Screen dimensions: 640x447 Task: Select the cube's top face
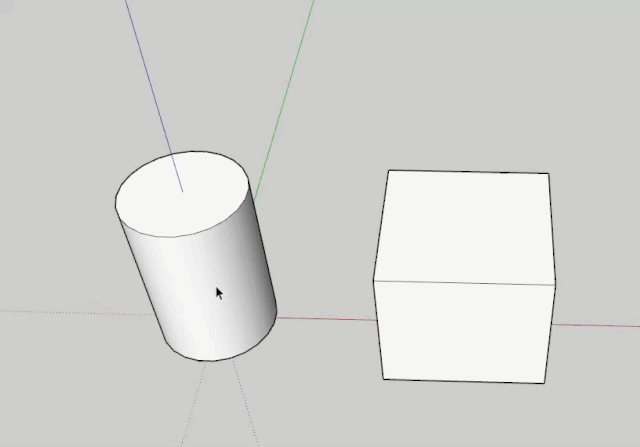[x=465, y=227]
